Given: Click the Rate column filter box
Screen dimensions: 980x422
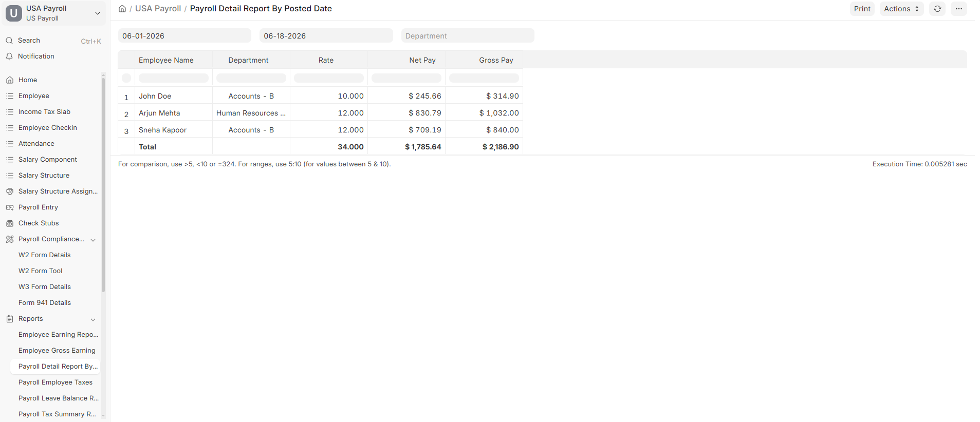Looking at the screenshot, I should tap(329, 78).
